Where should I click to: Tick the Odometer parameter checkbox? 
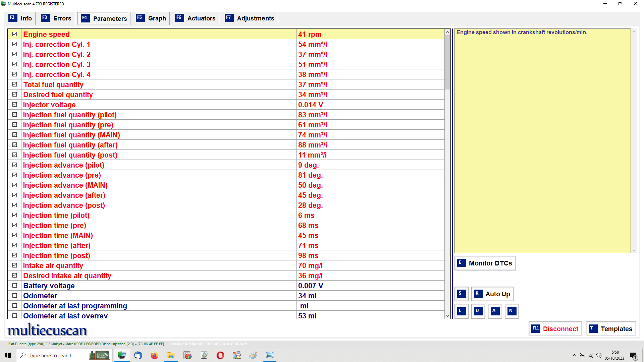pyautogui.click(x=15, y=296)
